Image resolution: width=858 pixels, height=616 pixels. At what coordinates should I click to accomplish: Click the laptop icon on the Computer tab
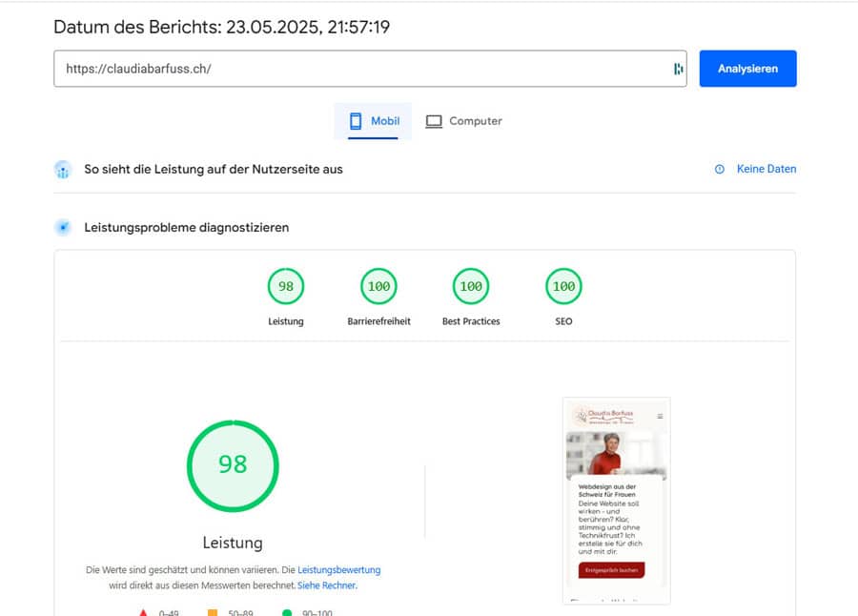(434, 120)
